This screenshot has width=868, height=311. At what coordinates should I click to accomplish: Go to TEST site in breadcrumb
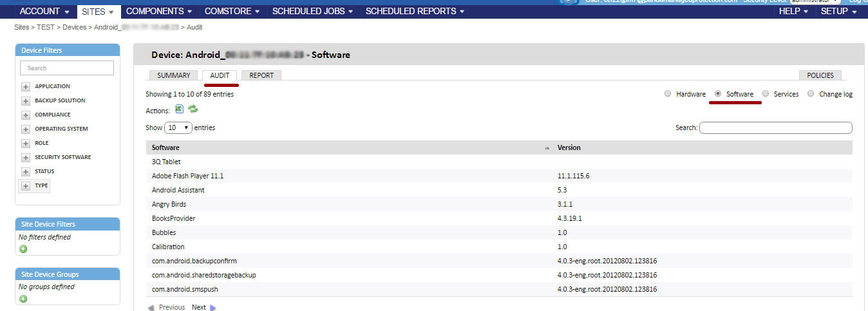[x=46, y=27]
